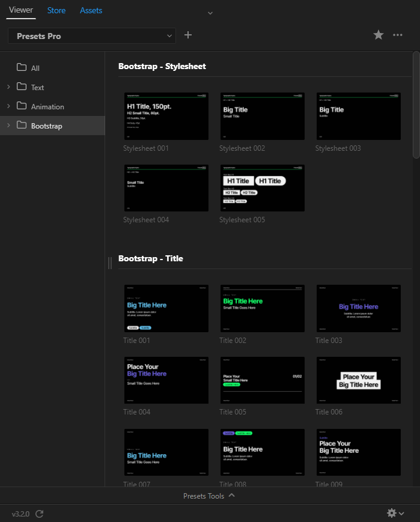This screenshot has width=420, height=522.
Task: Click the sidebar splitter handle
Action: [110, 263]
